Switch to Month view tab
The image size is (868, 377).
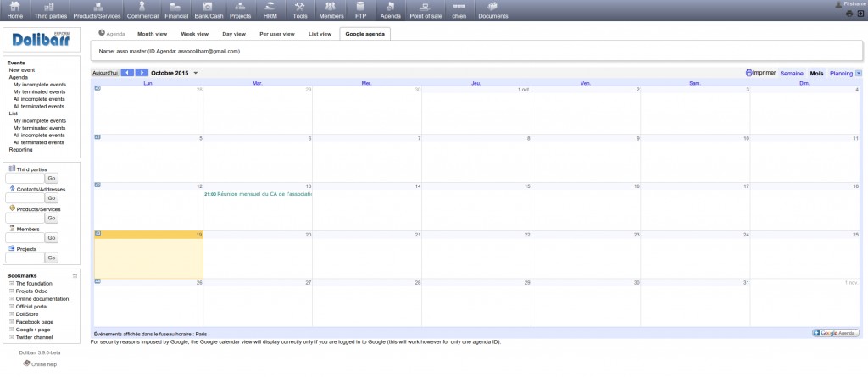point(153,34)
